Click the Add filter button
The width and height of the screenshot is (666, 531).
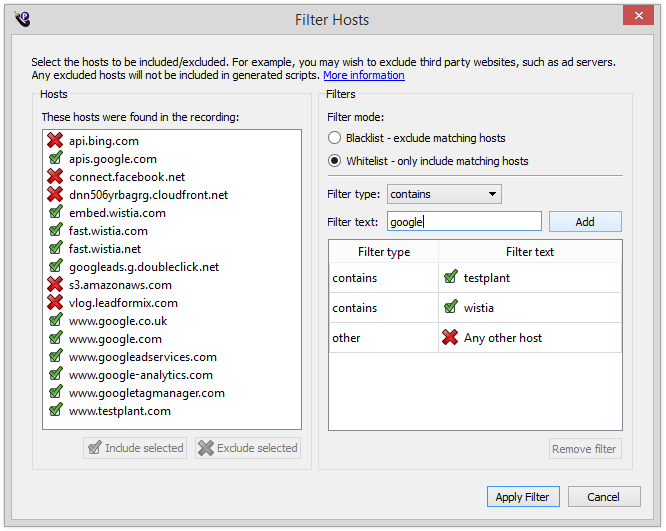[584, 222]
